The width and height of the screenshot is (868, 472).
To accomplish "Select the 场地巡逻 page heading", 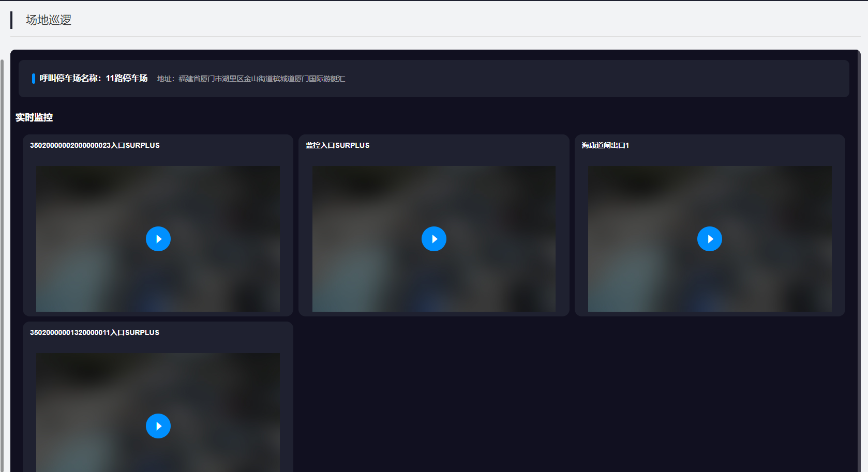I will click(49, 20).
